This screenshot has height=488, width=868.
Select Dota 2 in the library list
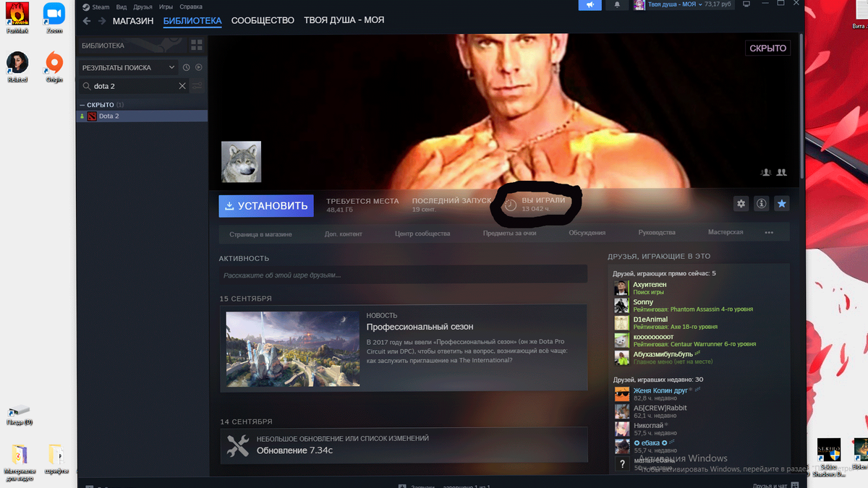pos(142,116)
